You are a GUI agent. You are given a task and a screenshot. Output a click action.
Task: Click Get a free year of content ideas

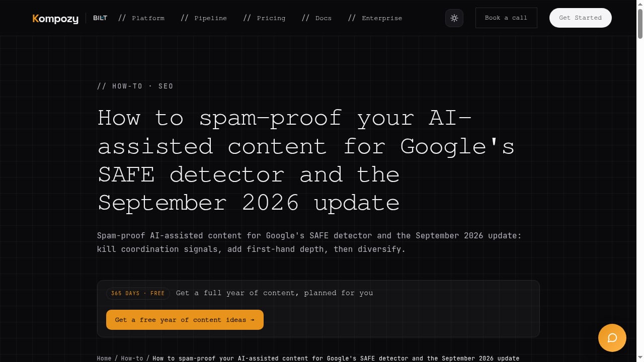click(x=185, y=320)
